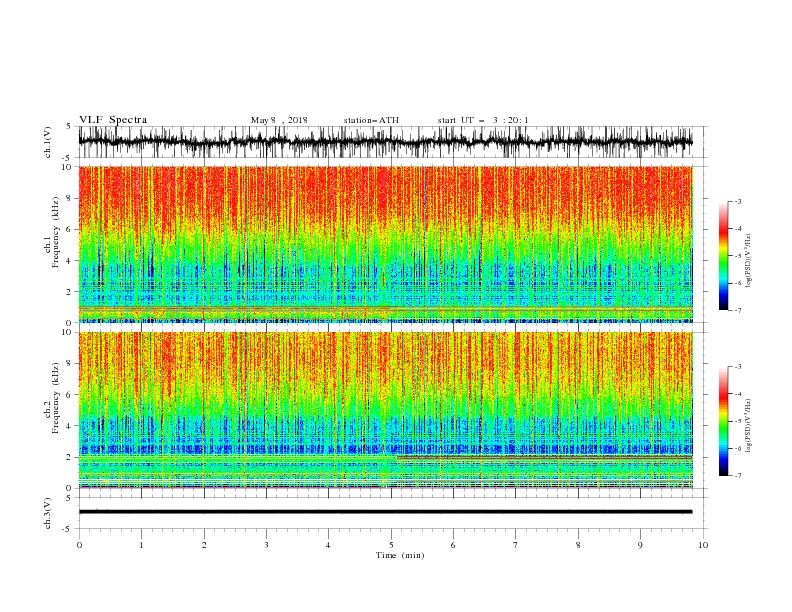
Task: Click the "Time (min)" x-axis label
Action: 400,555
